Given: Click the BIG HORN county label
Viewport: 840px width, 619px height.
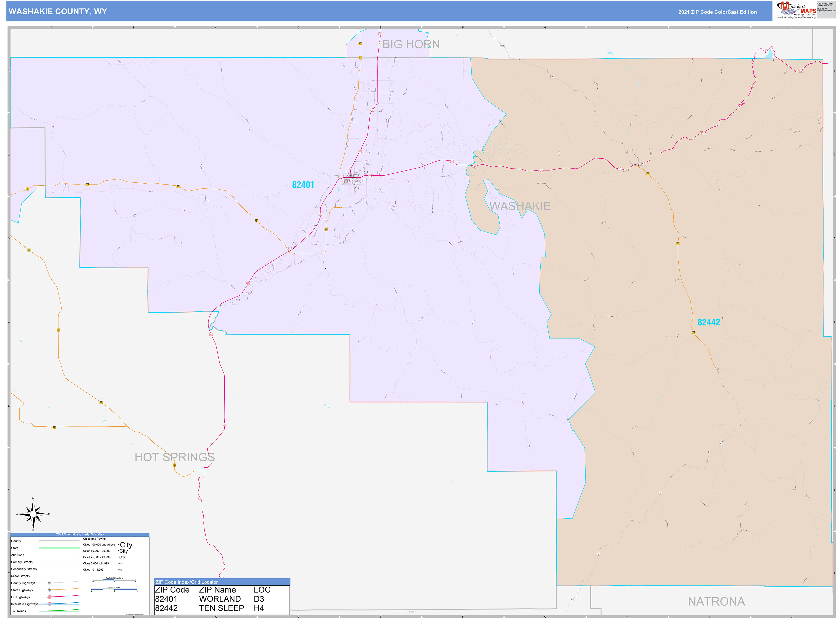Looking at the screenshot, I should coord(411,44).
